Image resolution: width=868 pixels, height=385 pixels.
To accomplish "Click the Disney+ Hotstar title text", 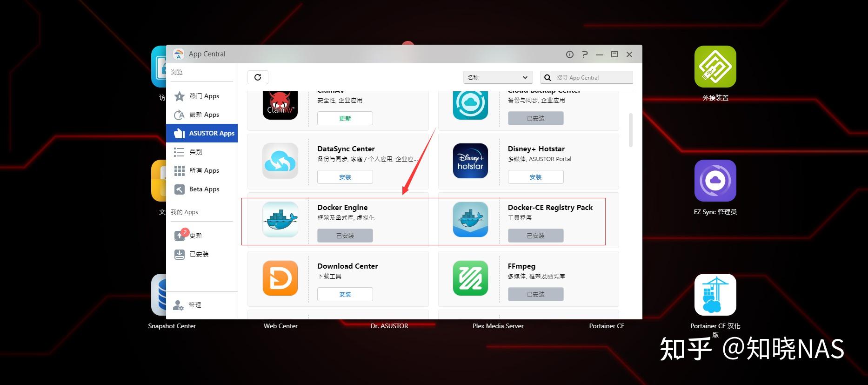I will (x=536, y=149).
